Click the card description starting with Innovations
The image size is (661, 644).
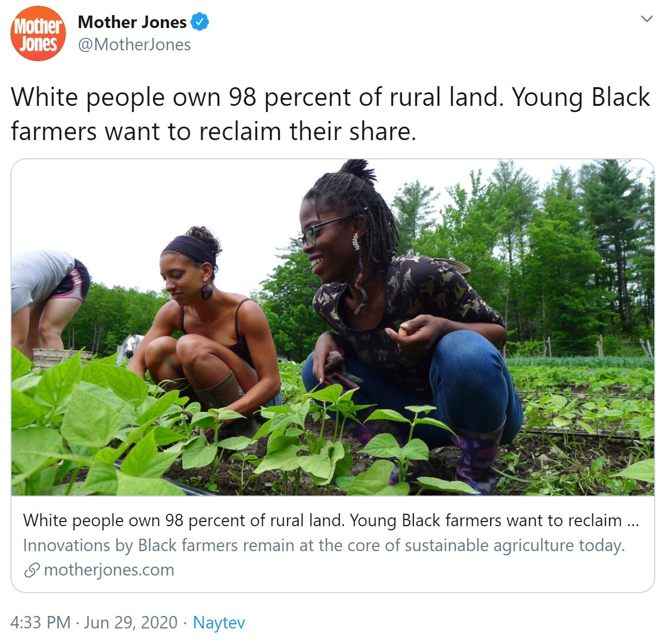pyautogui.click(x=324, y=545)
